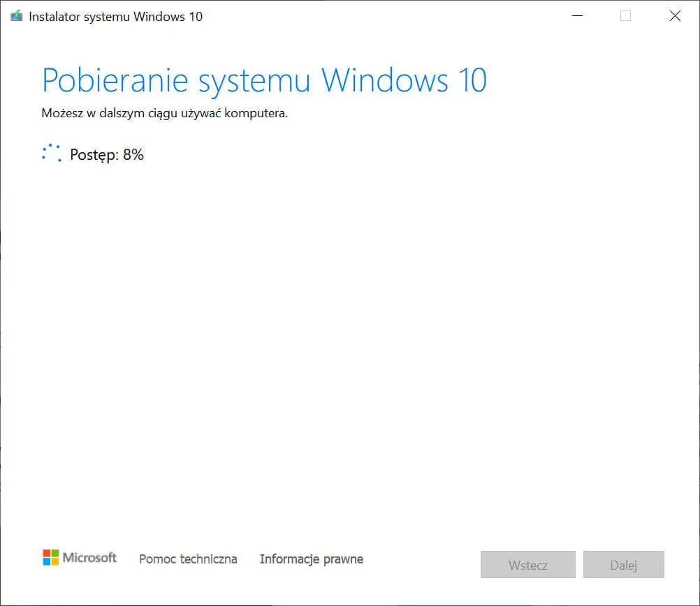
Task: Click the blue square of Microsoft logo
Action: (47, 561)
